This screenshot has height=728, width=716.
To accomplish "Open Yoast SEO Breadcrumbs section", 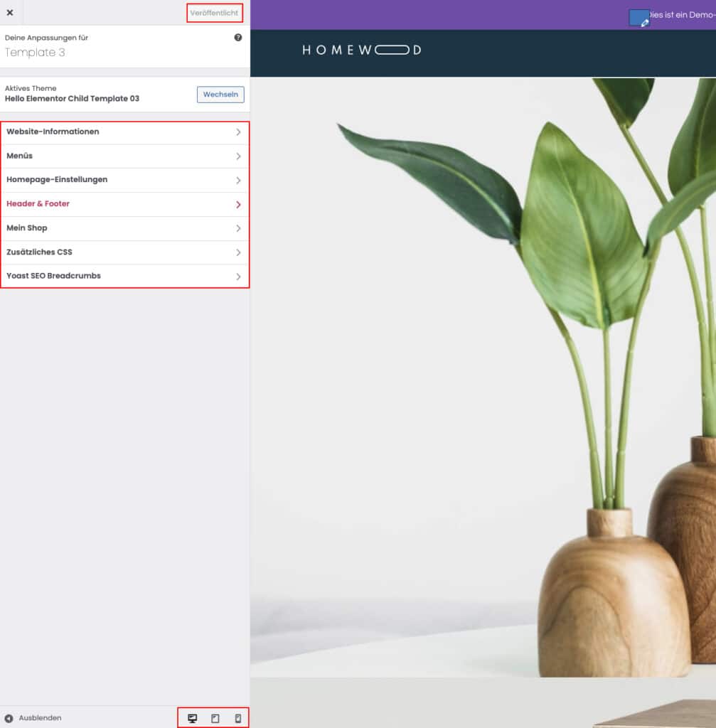I will tap(54, 276).
